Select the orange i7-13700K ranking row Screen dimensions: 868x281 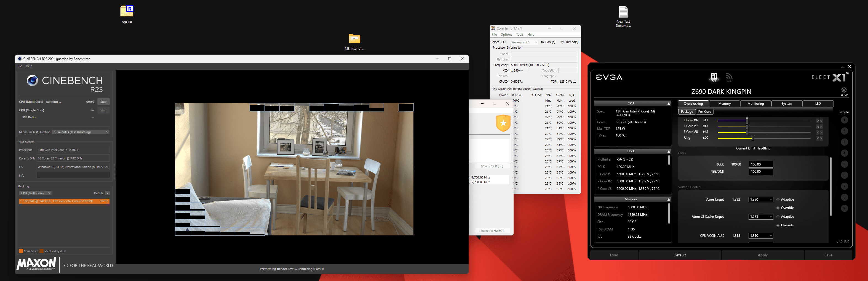pyautogui.click(x=64, y=201)
